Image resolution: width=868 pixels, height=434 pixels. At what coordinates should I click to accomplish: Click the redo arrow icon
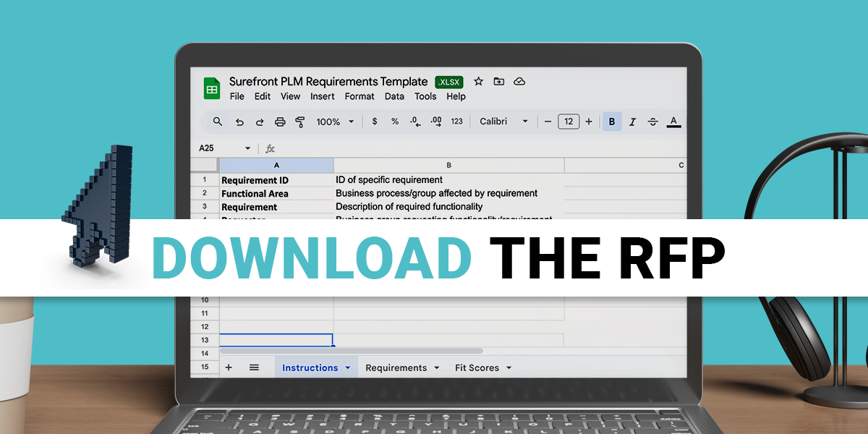click(x=260, y=122)
